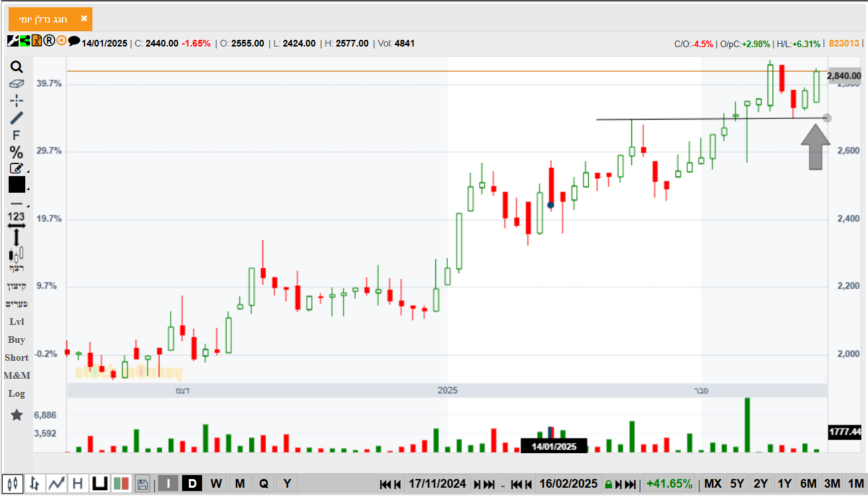Toggle the green lock on end date

607,484
